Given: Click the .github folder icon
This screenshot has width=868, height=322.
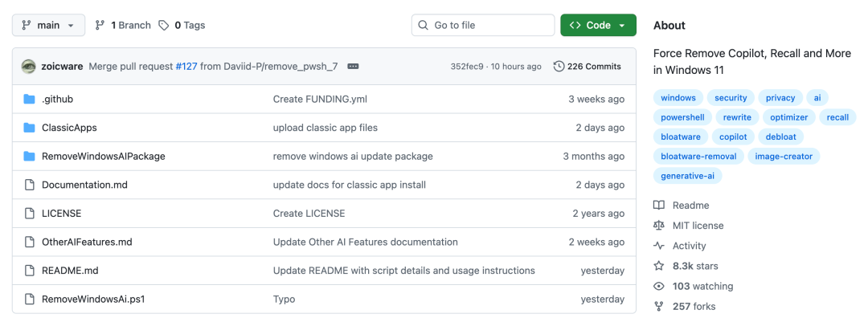Looking at the screenshot, I should 30,99.
